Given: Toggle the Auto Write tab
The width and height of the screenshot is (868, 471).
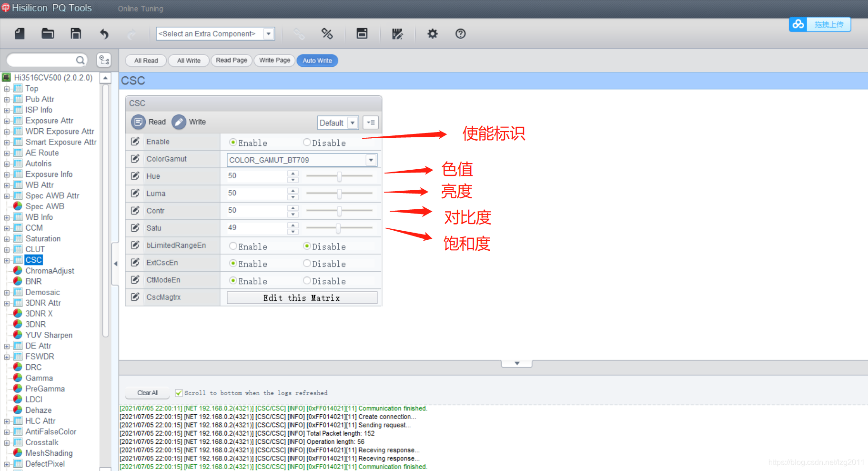Looking at the screenshot, I should pos(317,61).
